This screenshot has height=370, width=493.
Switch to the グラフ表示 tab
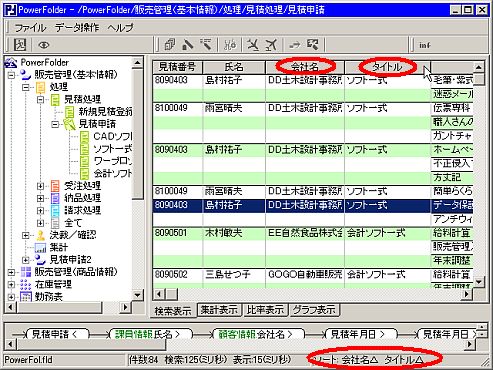pyautogui.click(x=314, y=310)
